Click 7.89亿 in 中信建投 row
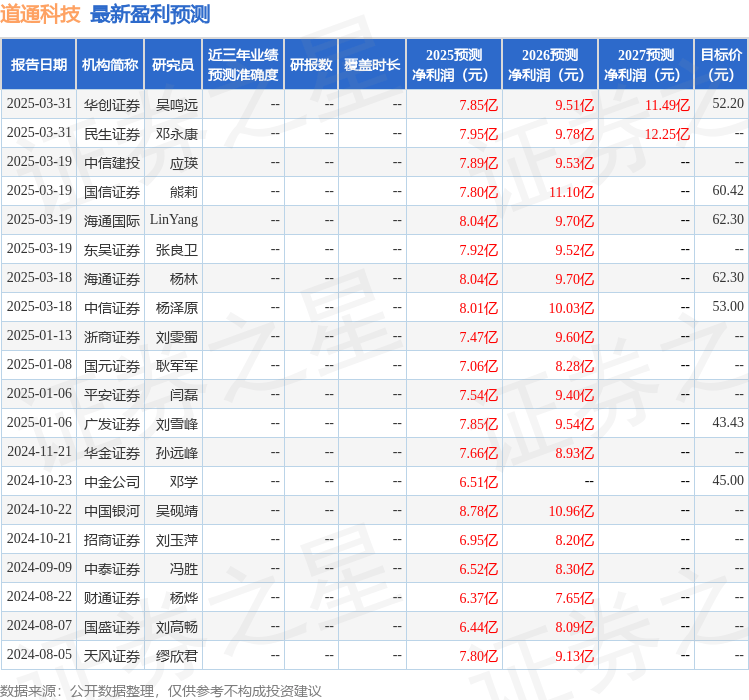Screen dimensions: 749x700 click(x=479, y=163)
